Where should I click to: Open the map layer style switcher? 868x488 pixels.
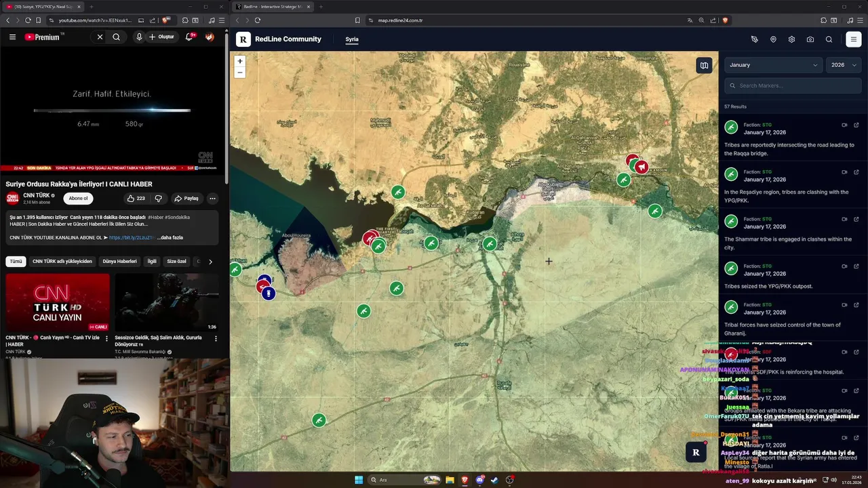[x=704, y=65]
